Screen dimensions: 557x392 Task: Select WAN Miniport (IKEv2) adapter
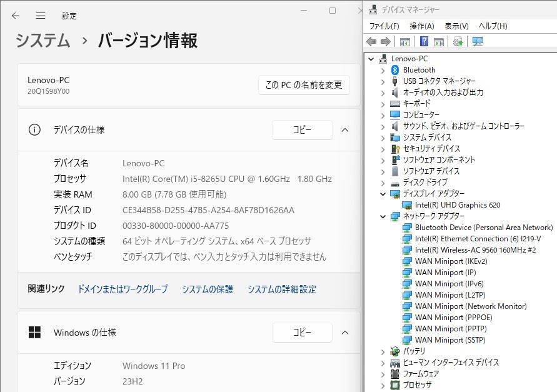tap(451, 261)
